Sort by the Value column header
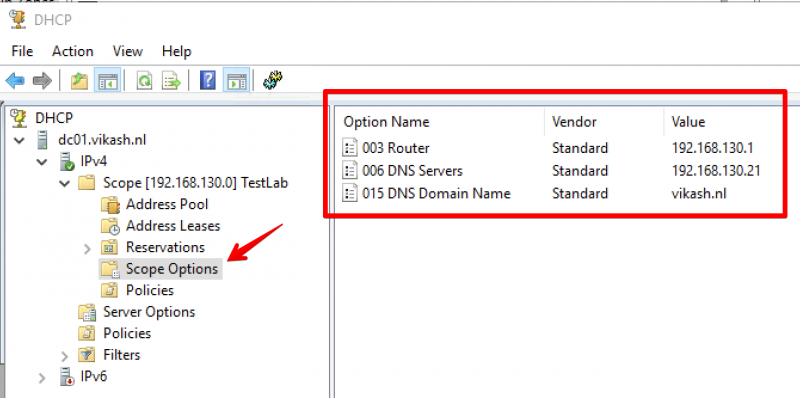Viewport: 800px width, 398px height. point(688,122)
